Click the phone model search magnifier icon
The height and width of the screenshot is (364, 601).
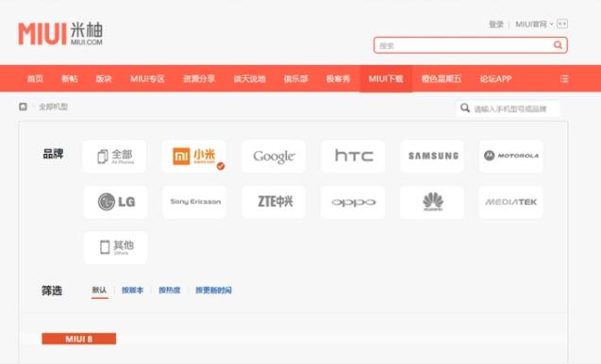[x=465, y=108]
